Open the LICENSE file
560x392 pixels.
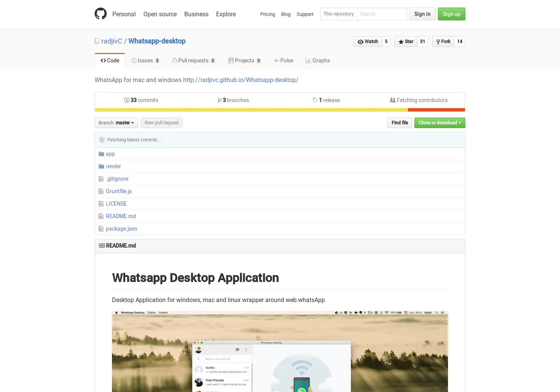(116, 204)
